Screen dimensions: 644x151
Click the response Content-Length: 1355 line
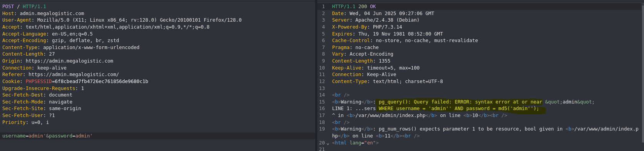coord(361,61)
